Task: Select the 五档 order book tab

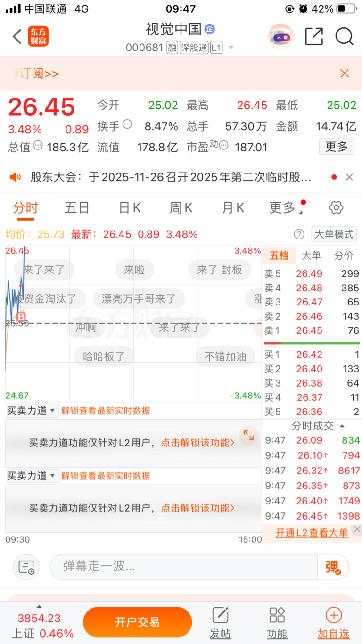Action: 279,256
